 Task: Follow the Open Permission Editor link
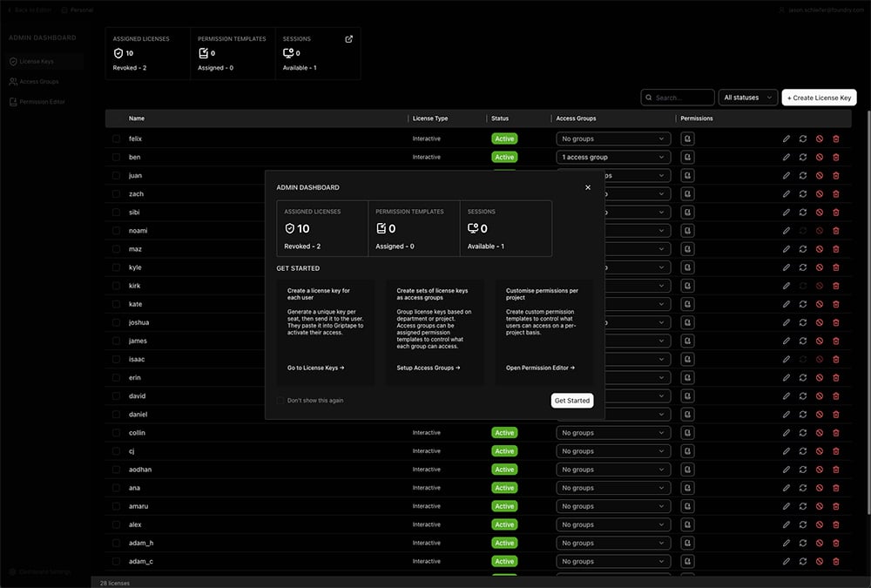point(540,368)
